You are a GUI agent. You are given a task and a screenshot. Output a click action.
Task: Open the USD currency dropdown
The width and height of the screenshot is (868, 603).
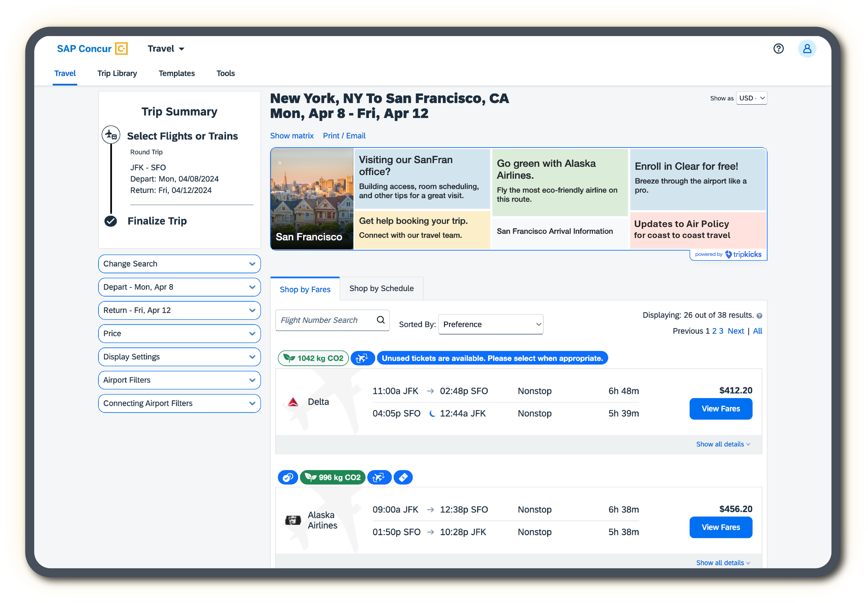pyautogui.click(x=751, y=98)
